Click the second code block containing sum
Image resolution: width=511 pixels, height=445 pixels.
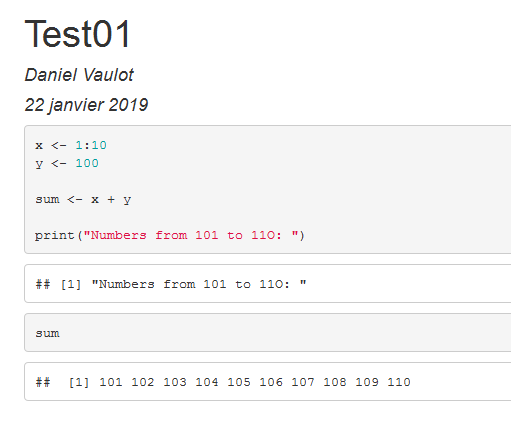[268, 332]
